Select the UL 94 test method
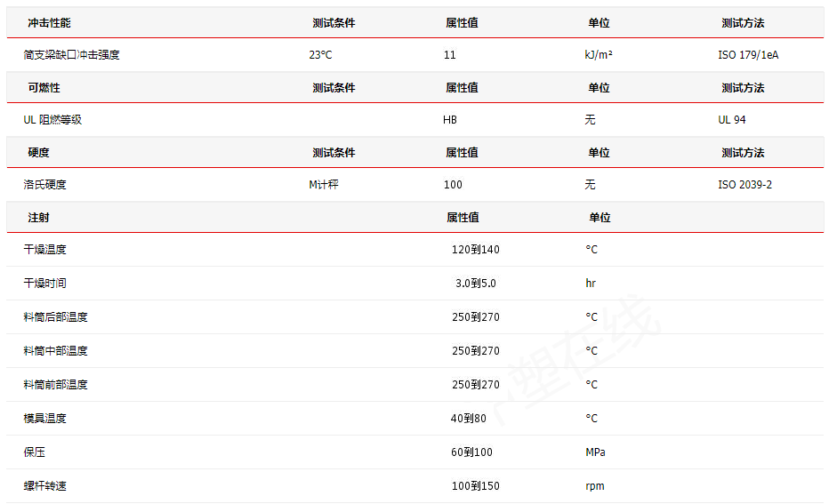The height and width of the screenshot is (504, 837). point(732,120)
